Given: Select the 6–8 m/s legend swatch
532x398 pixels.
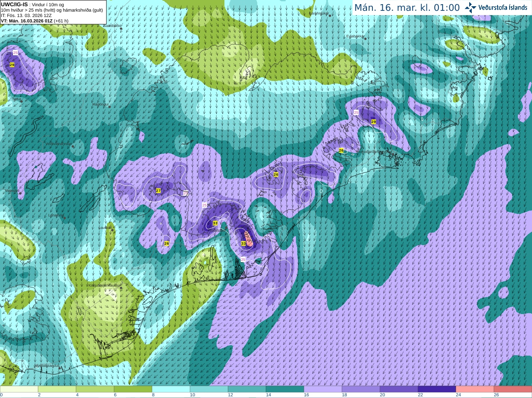Looking at the screenshot, I should [x=133, y=389].
